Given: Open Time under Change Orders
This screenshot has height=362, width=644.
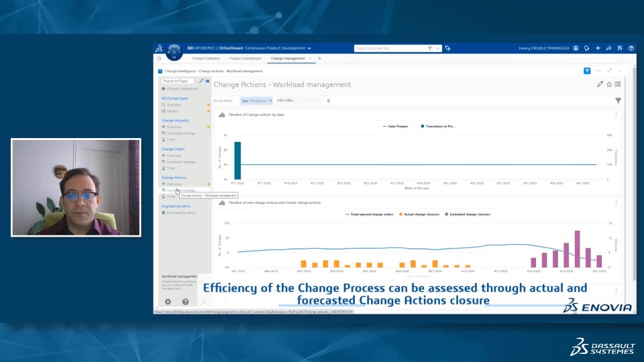Looking at the screenshot, I should point(168,168).
